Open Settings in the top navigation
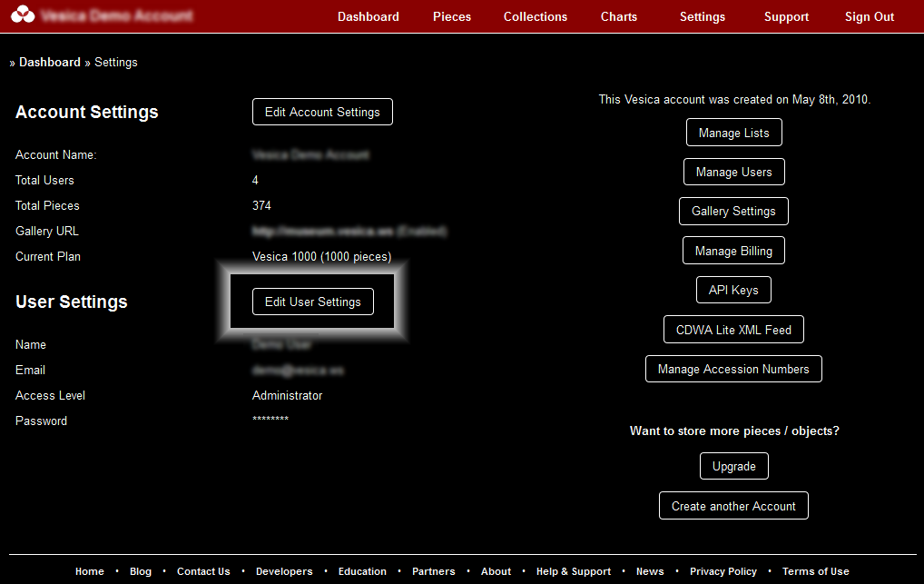The image size is (924, 584). click(703, 16)
